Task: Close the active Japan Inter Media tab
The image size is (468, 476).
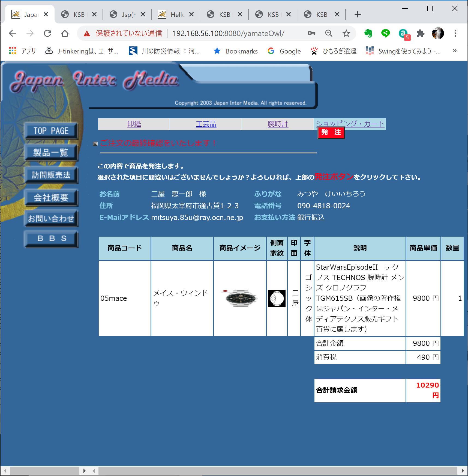Action: pyautogui.click(x=46, y=14)
